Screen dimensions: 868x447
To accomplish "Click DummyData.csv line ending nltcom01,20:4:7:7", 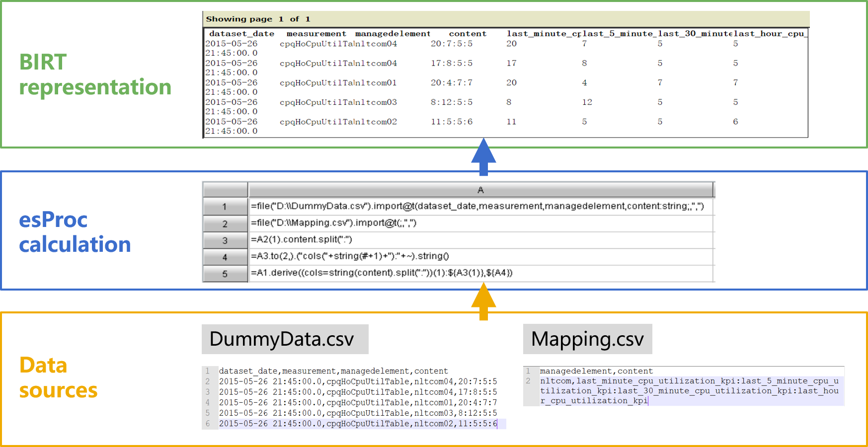I will tap(358, 402).
